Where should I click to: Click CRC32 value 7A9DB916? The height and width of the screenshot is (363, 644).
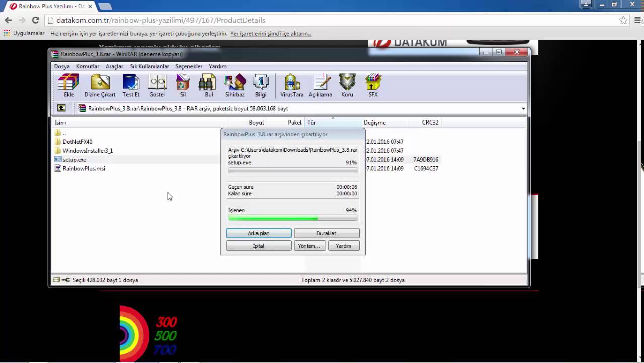coord(426,160)
